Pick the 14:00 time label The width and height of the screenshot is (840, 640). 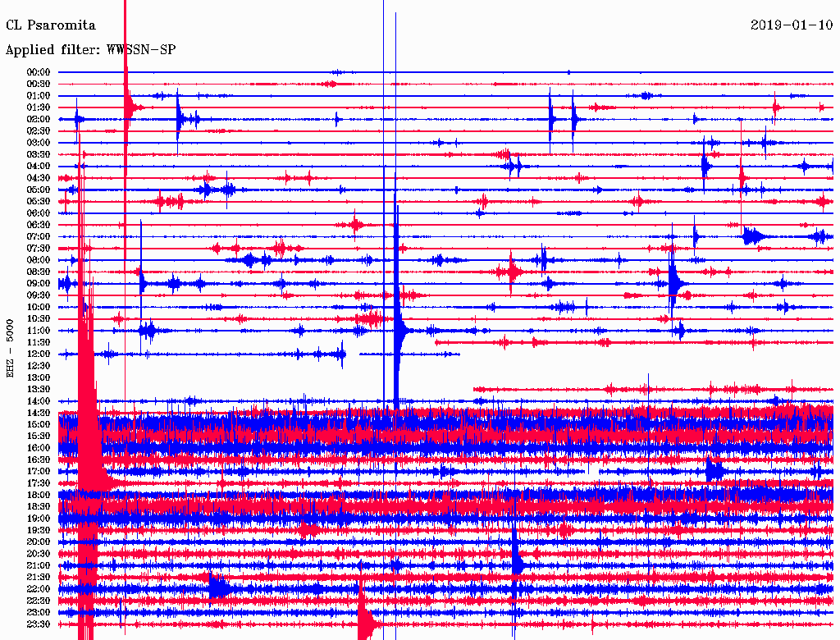tap(39, 401)
